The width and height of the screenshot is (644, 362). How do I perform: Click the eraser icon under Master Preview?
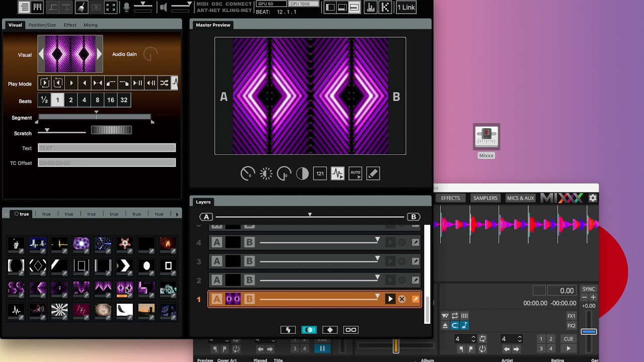(x=373, y=174)
